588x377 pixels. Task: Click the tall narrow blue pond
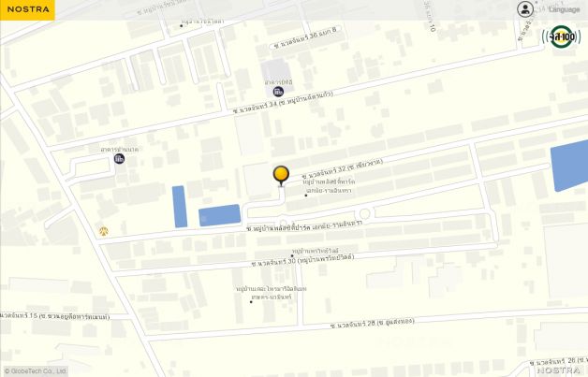pos(180,207)
